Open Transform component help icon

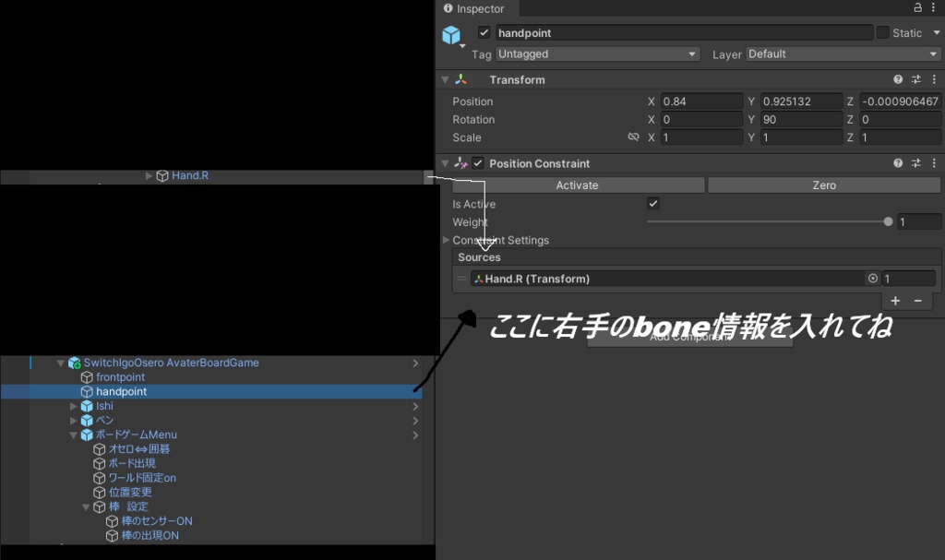[898, 79]
